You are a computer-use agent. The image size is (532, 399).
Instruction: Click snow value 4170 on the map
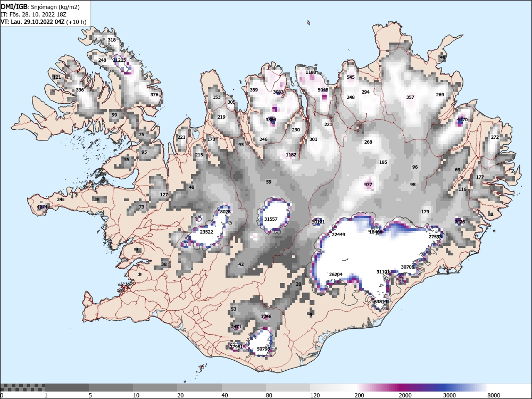tap(462, 119)
